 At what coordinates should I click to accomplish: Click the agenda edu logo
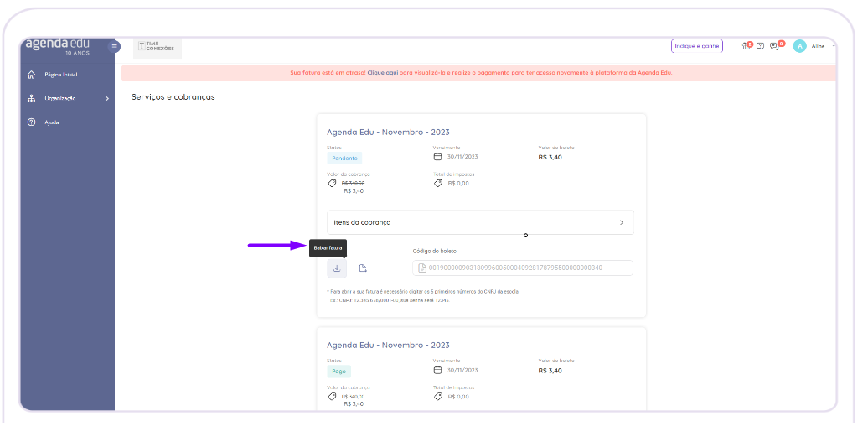point(58,46)
